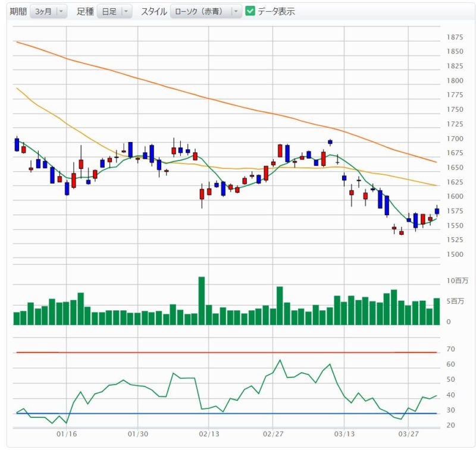Viewport: 476px width, 450px height.
Task: Click the 1875 price axis label
Action: 455,37
